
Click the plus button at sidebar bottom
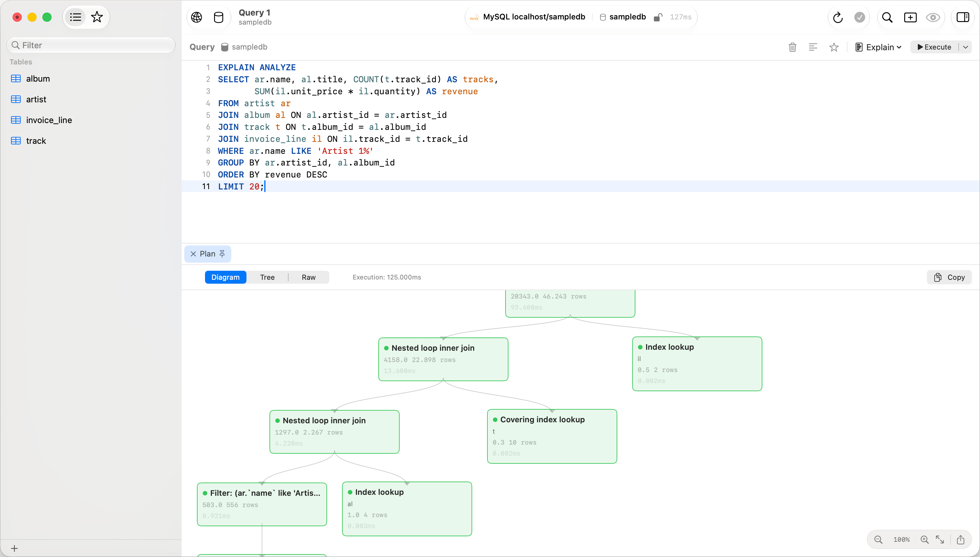click(15, 548)
